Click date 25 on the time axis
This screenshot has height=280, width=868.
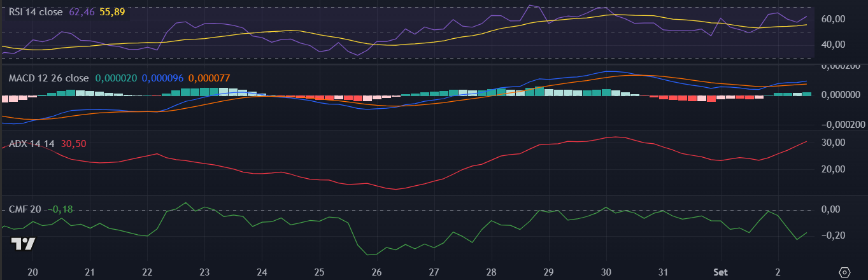pos(319,272)
